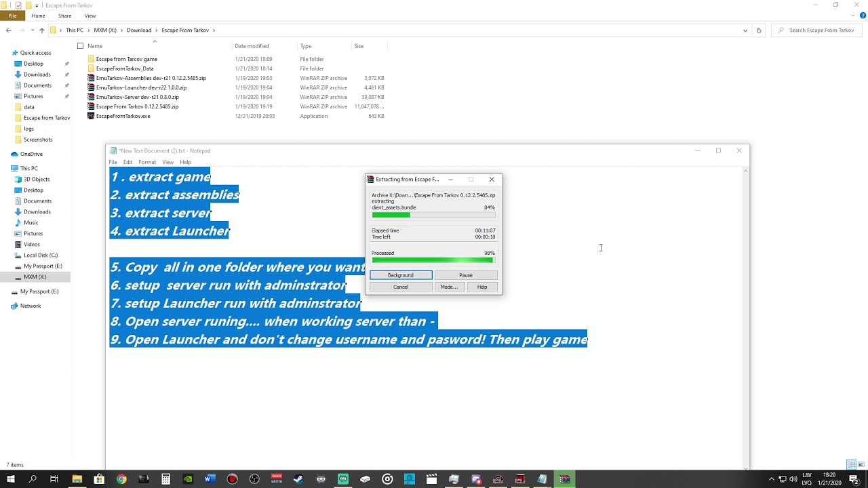Toggle the select-all checkbox in Name header
The image size is (868, 488).
(80, 46)
